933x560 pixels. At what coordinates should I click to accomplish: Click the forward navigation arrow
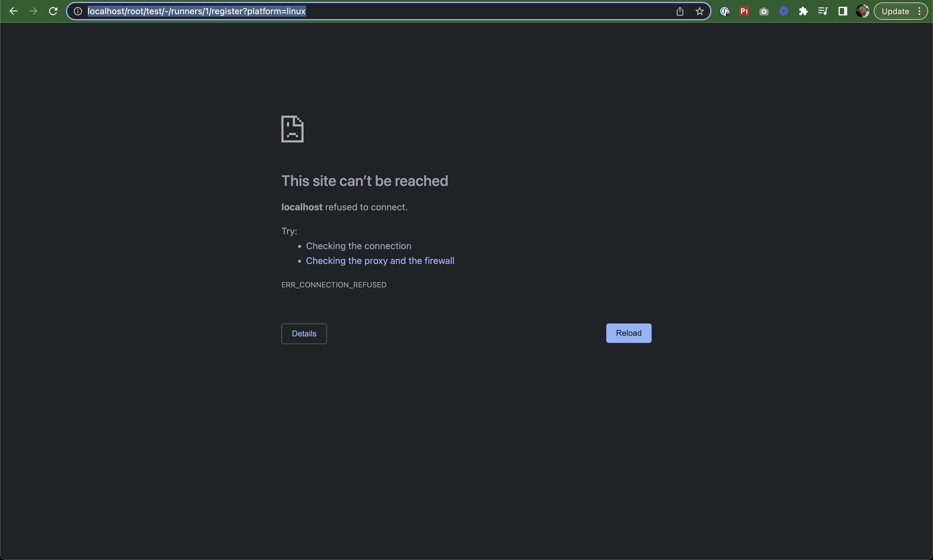[32, 11]
